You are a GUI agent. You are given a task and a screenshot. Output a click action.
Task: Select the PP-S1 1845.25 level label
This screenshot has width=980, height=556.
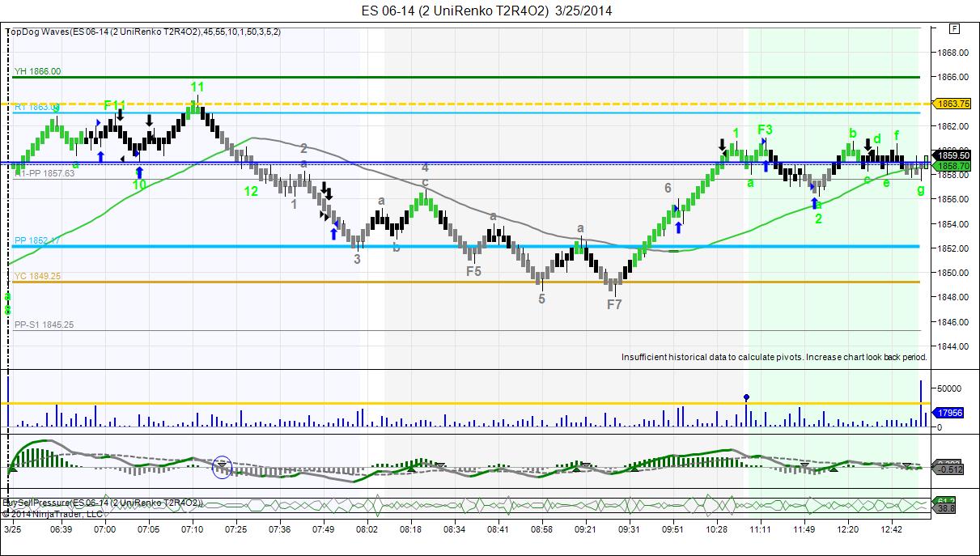pos(44,325)
